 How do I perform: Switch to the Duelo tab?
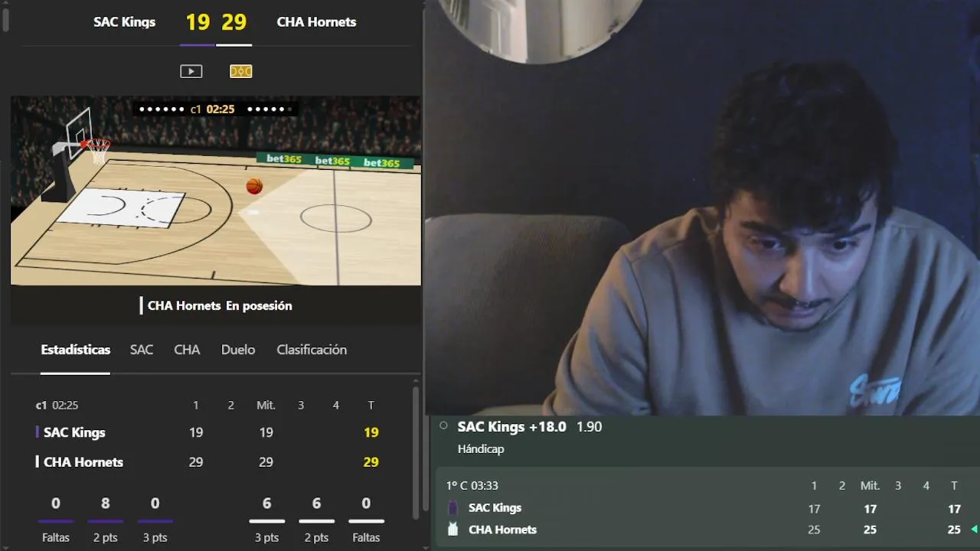tap(238, 350)
